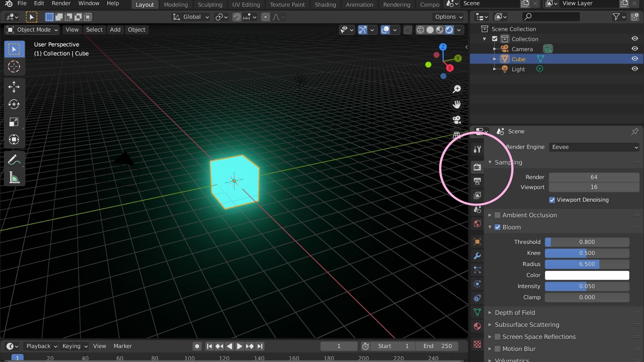This screenshot has width=644, height=362.
Task: Select the Annotate tool
Action: [14, 159]
